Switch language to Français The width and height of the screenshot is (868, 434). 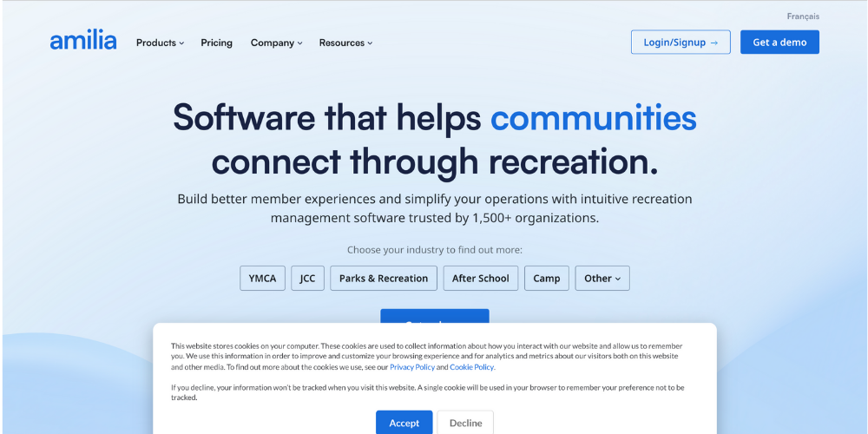point(803,16)
